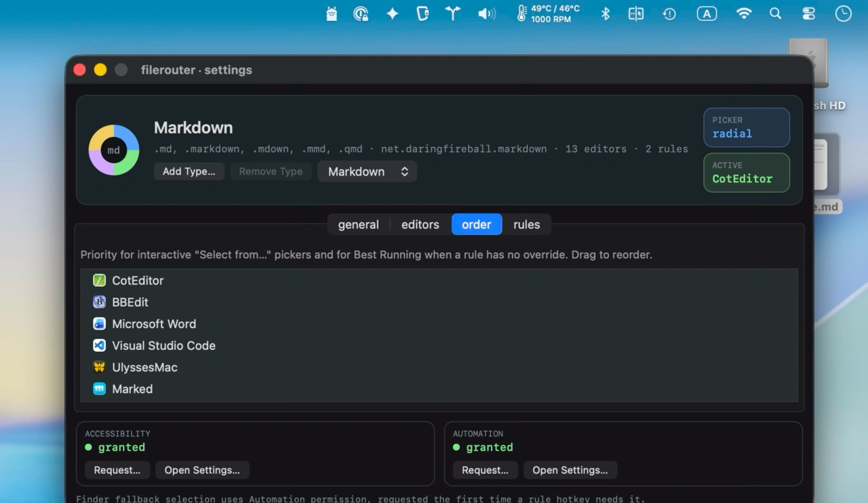Click Request... under Accessibility
This screenshot has height=503, width=868.
pyautogui.click(x=117, y=470)
